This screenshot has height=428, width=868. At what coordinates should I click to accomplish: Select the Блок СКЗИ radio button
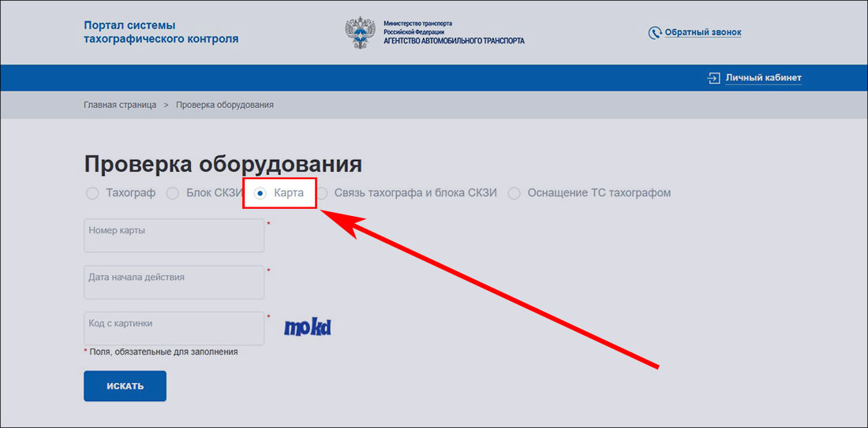coord(173,194)
